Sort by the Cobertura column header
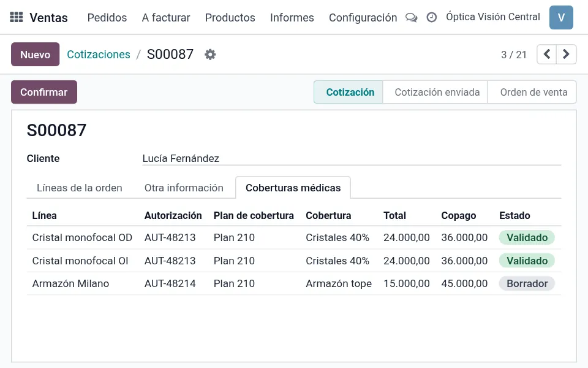Viewport: 588px width, 368px height. point(328,215)
